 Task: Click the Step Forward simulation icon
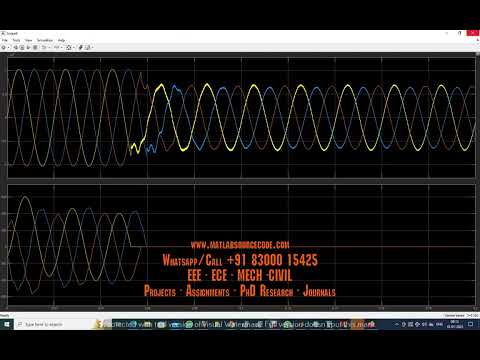tap(28, 47)
